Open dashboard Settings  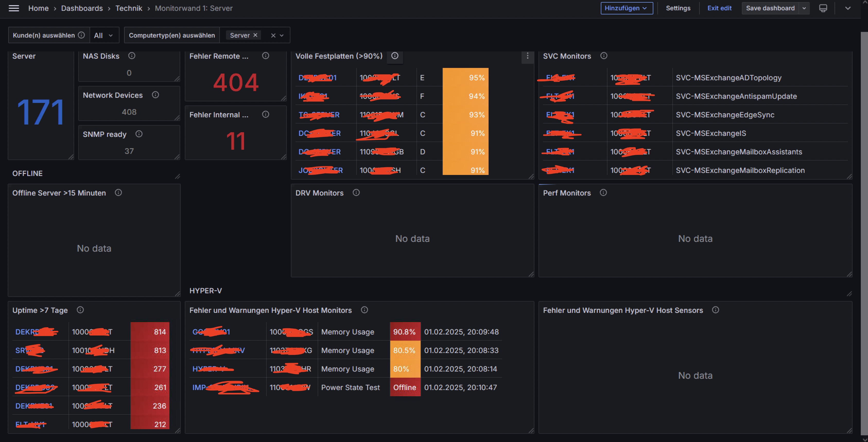678,8
